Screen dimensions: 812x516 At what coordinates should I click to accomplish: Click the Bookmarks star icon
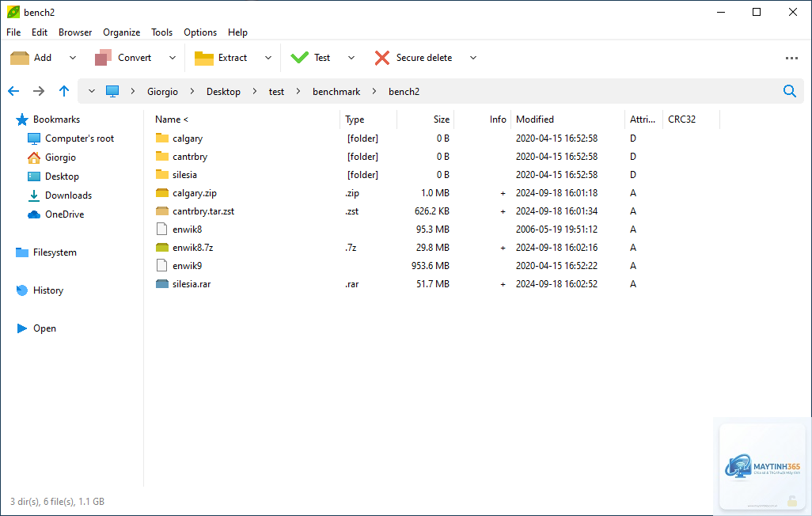(x=21, y=120)
